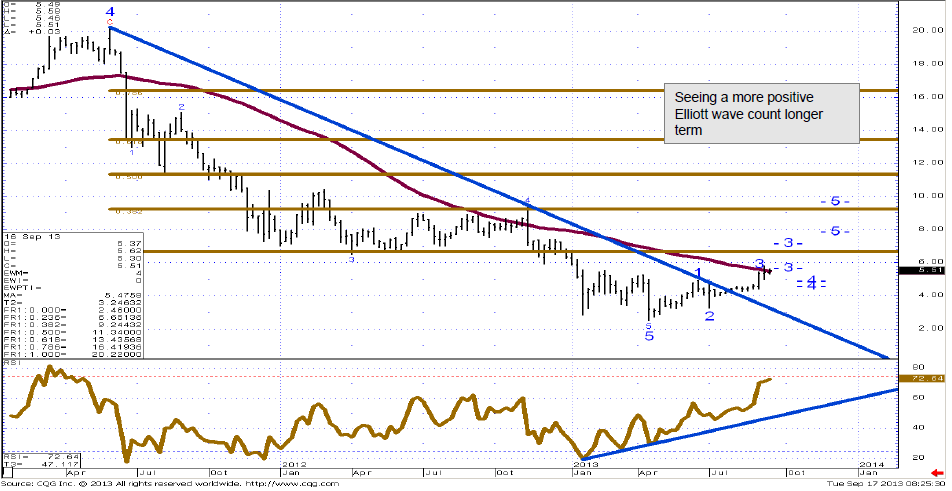The width and height of the screenshot is (952, 491).
Task: Select the blue wave 1 label near the trendline
Action: coord(698,273)
